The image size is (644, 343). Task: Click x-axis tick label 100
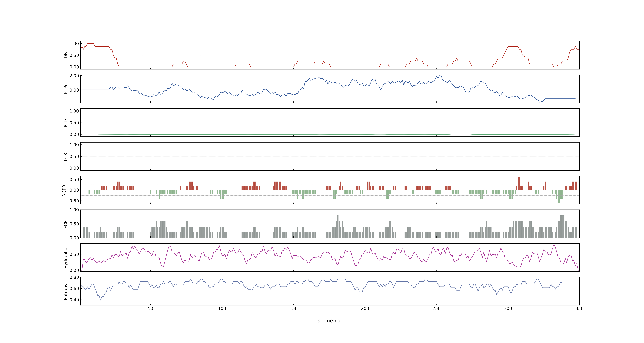click(222, 309)
